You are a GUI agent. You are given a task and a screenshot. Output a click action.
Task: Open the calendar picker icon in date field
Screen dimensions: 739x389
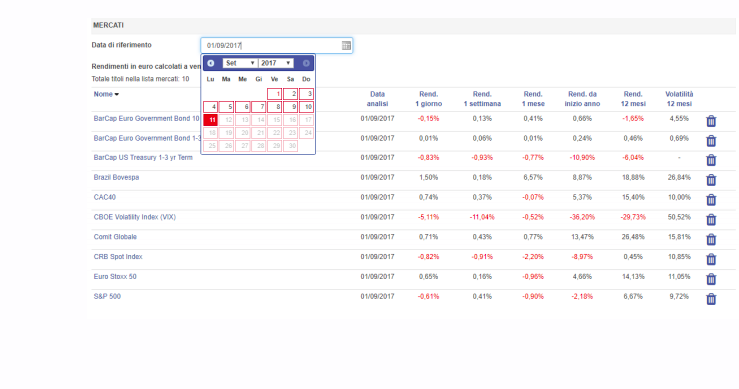[346, 45]
